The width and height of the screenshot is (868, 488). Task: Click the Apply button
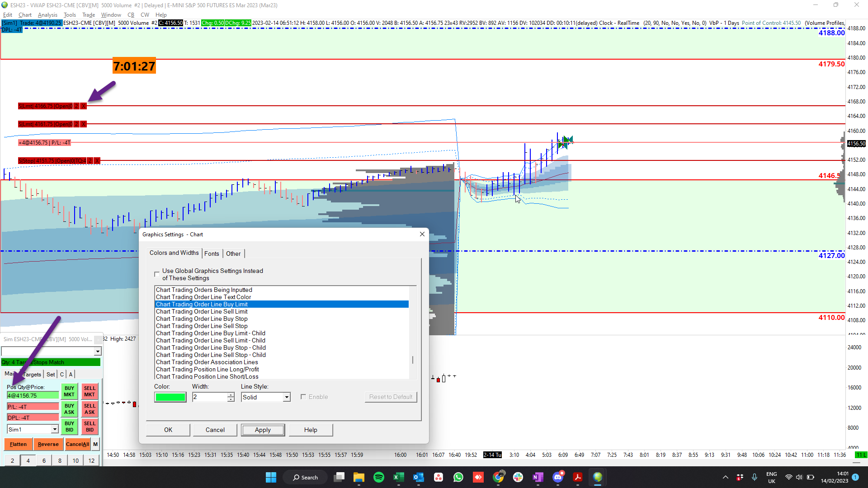[x=263, y=430]
